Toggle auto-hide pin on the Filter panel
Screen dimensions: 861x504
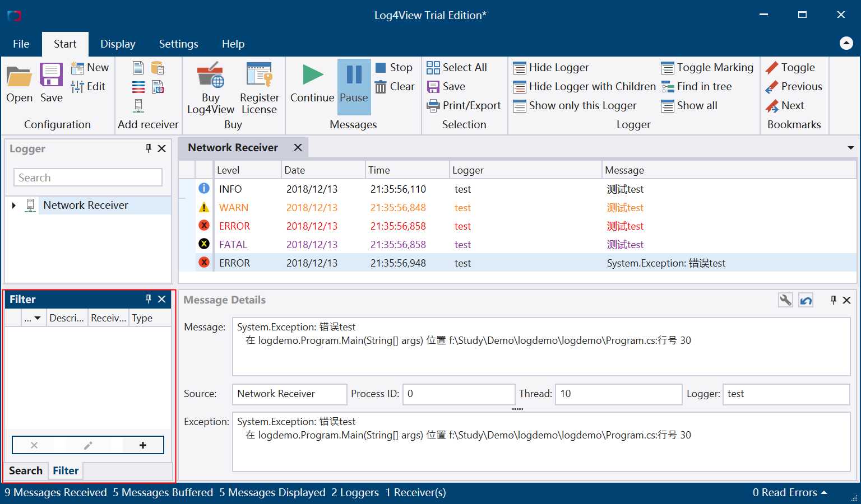[x=149, y=299]
